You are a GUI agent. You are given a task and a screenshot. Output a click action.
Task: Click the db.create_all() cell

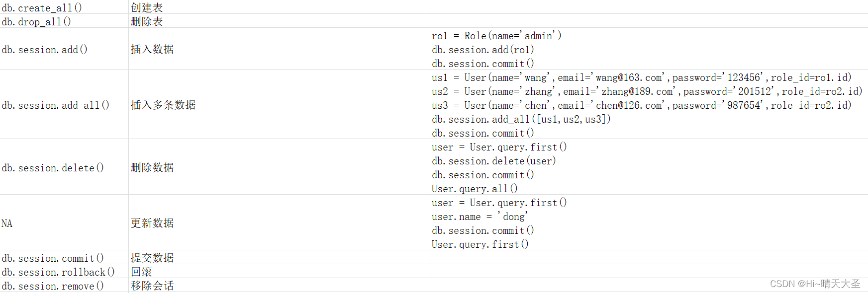[42, 8]
